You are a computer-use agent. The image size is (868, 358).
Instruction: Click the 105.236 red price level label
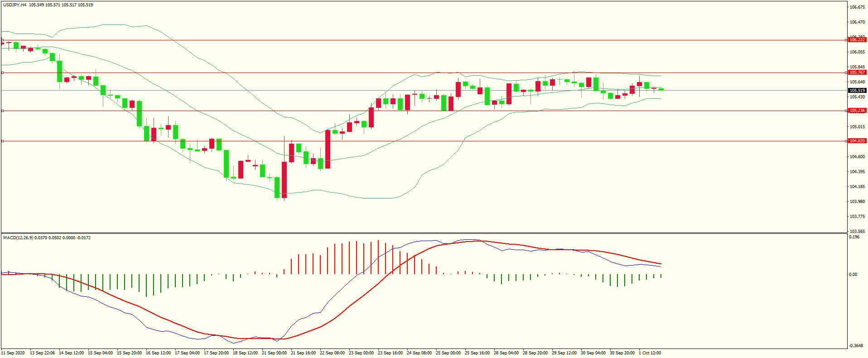tap(857, 111)
